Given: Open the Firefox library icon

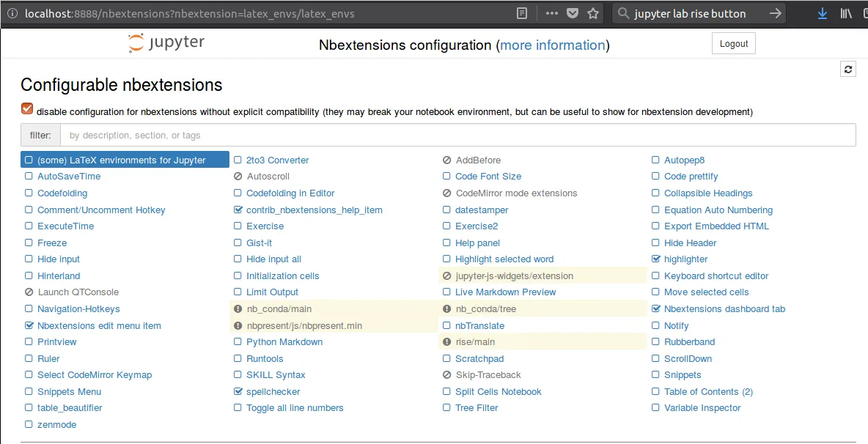Looking at the screenshot, I should [846, 13].
